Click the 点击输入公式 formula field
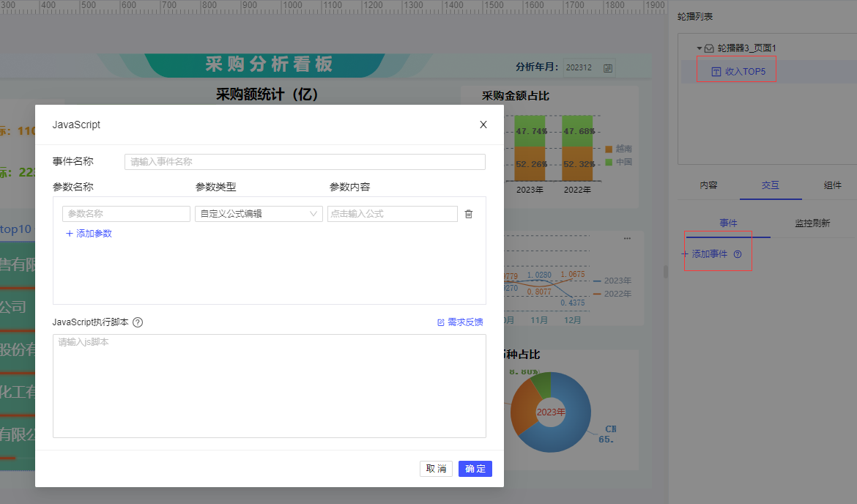The height and width of the screenshot is (504, 857). pos(393,214)
